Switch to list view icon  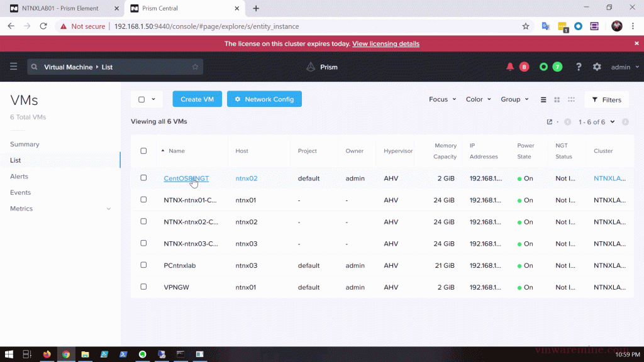543,100
